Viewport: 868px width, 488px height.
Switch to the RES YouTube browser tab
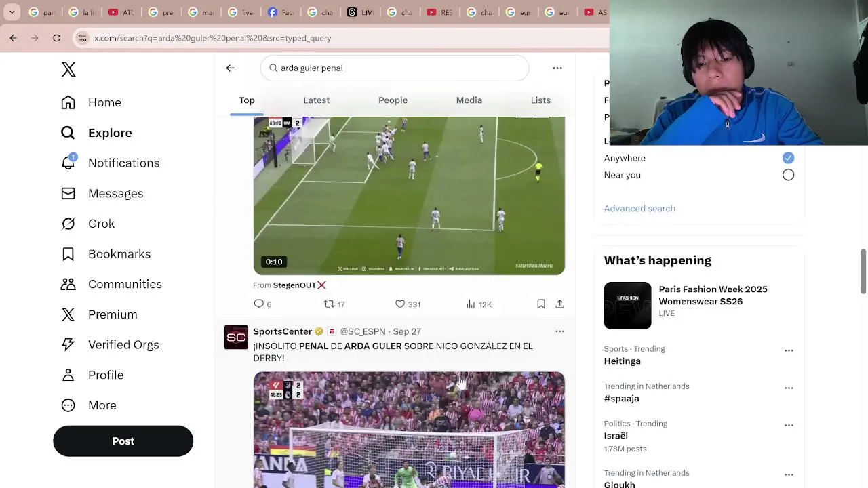(439, 12)
